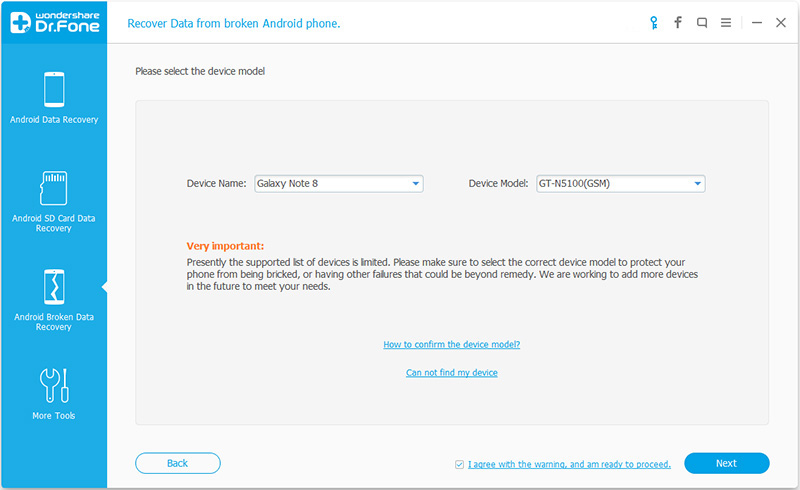This screenshot has width=800, height=490.
Task: Click the register key icon
Action: pos(654,22)
